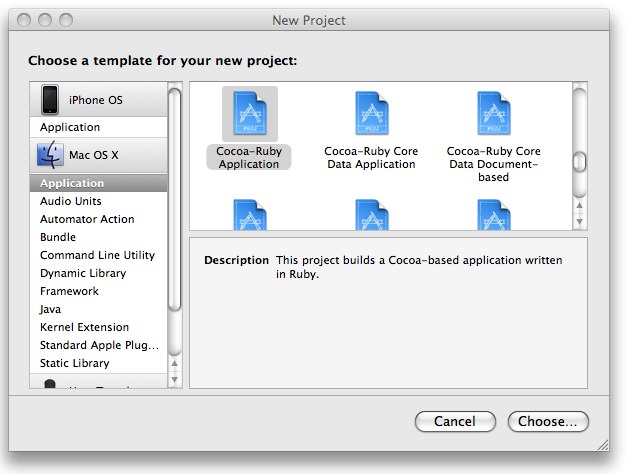Open the Command Line Utility category

pos(97,255)
